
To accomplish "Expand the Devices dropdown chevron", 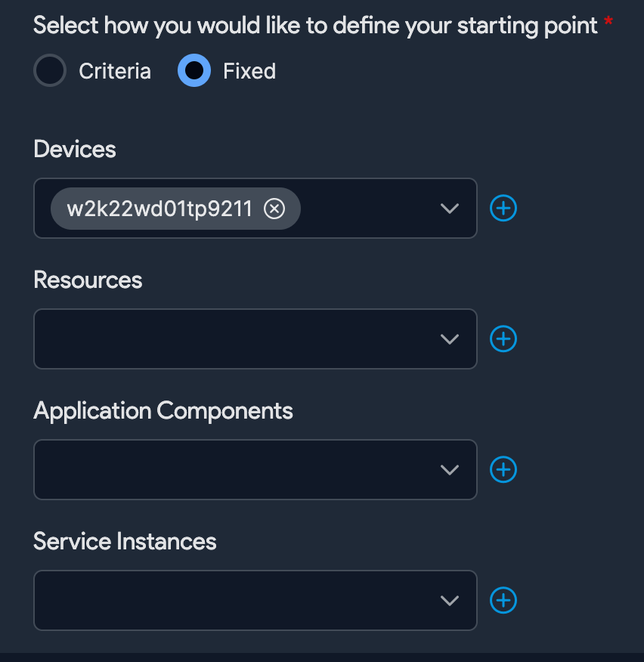I will (x=450, y=209).
